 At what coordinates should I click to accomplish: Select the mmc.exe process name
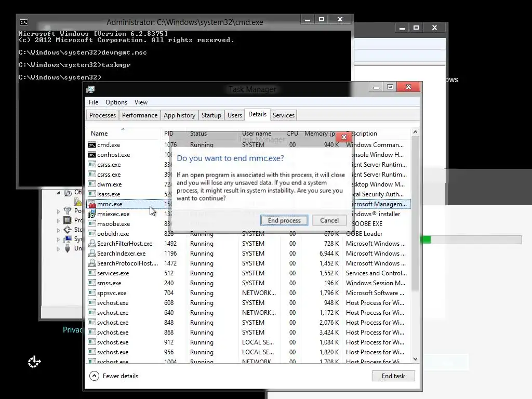pyautogui.click(x=110, y=204)
